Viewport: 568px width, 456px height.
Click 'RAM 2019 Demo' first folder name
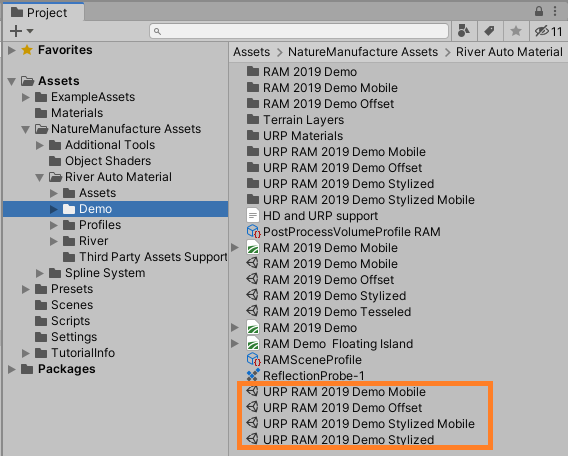click(x=310, y=72)
